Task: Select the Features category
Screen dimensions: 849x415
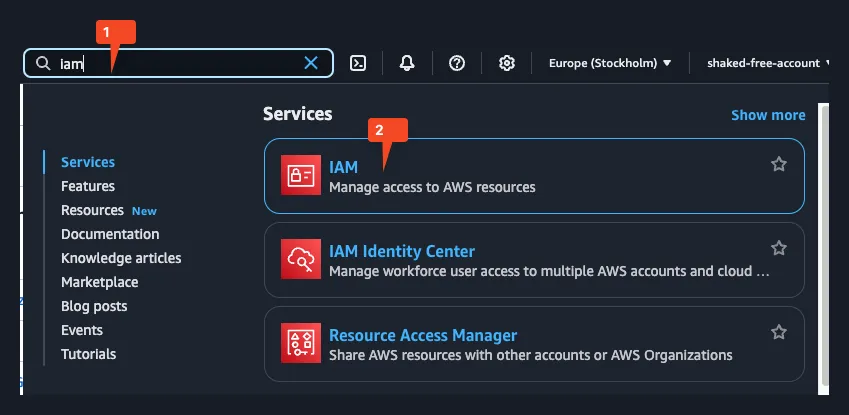Action: pyautogui.click(x=88, y=186)
